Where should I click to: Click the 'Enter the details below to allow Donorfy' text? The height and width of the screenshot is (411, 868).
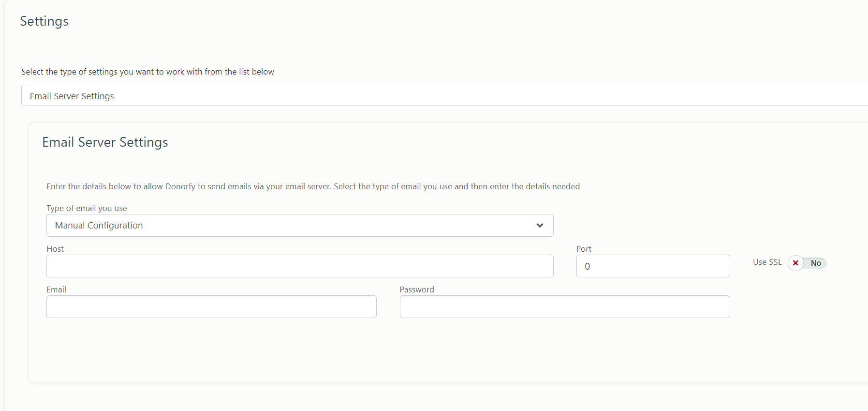click(313, 186)
